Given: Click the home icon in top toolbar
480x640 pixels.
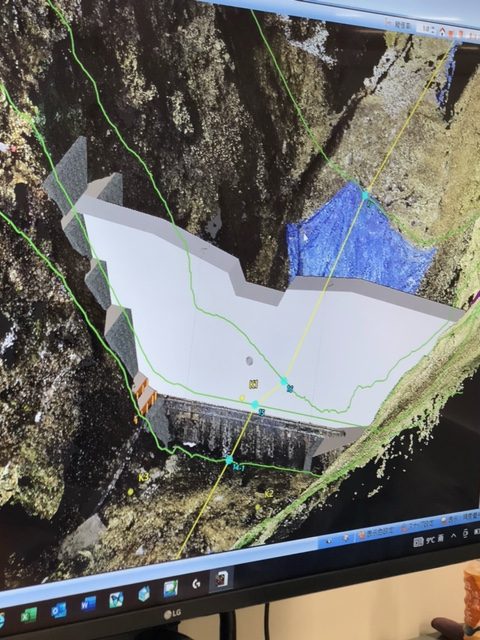Looking at the screenshot, I should click(443, 31).
